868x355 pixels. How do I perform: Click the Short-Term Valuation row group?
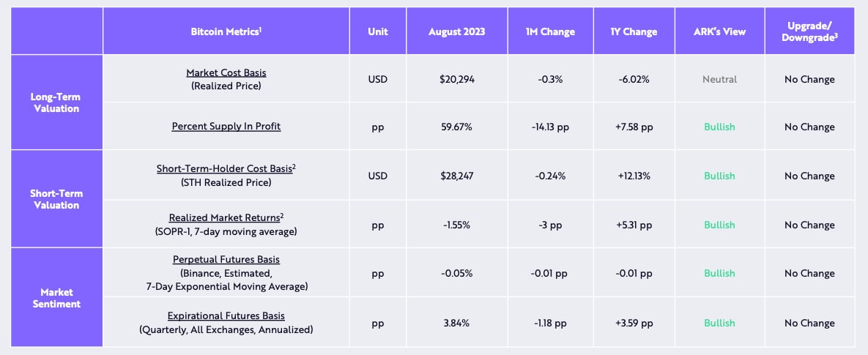55,199
